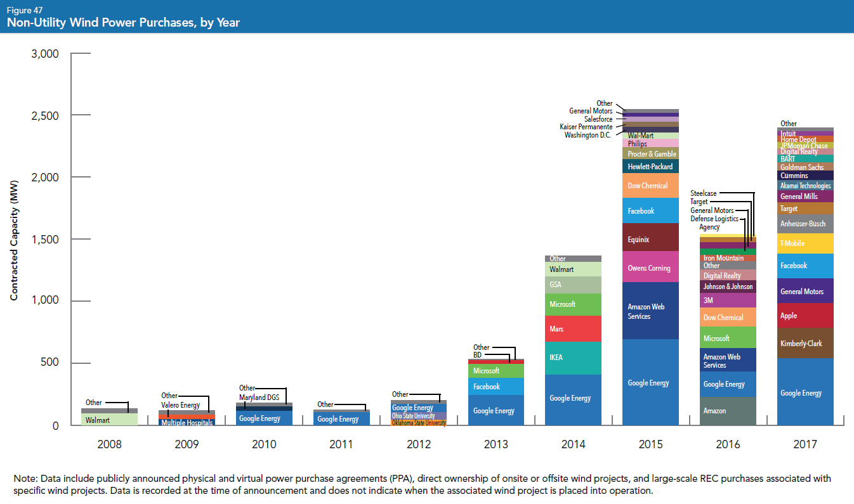Click the Ohio State University segment

click(419, 416)
